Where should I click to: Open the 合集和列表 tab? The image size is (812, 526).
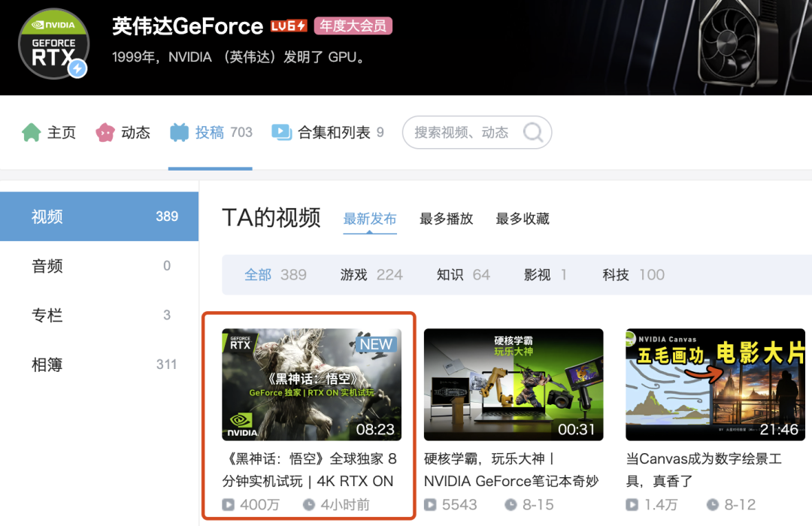(x=334, y=133)
